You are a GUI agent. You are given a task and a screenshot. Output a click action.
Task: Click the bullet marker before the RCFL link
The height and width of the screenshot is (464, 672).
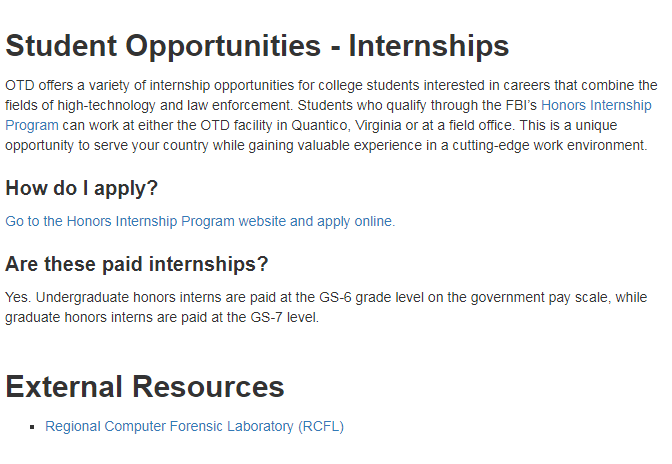[x=35, y=427]
